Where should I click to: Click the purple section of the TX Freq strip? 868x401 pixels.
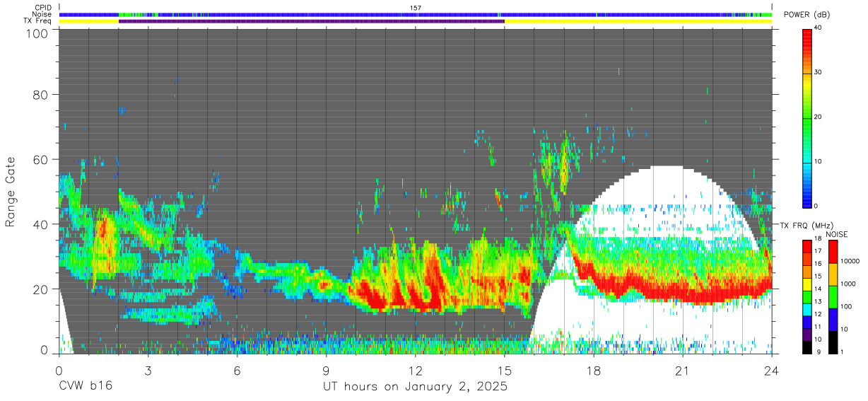coord(311,21)
